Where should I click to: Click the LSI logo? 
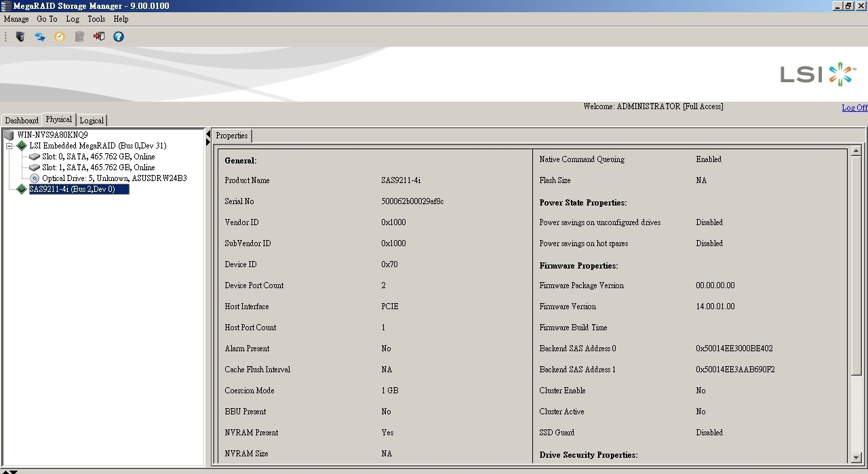coord(817,73)
